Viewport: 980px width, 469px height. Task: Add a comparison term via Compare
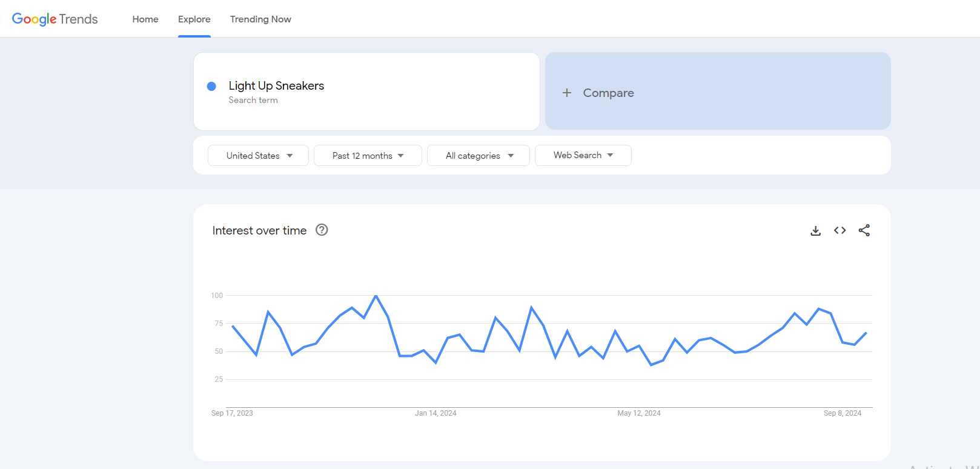click(718, 91)
